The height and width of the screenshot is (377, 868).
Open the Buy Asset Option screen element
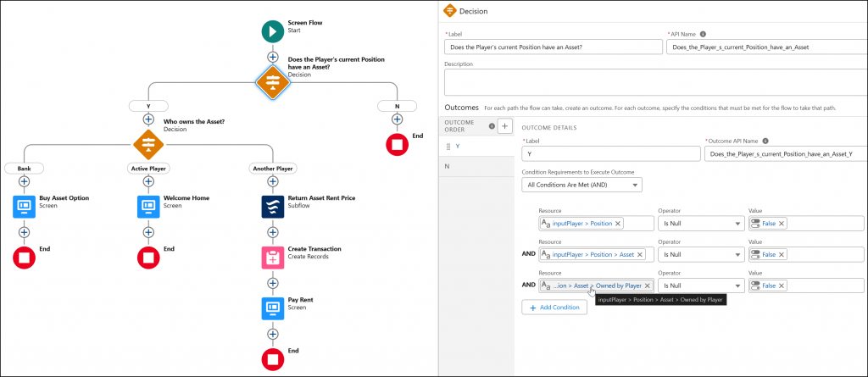24,207
